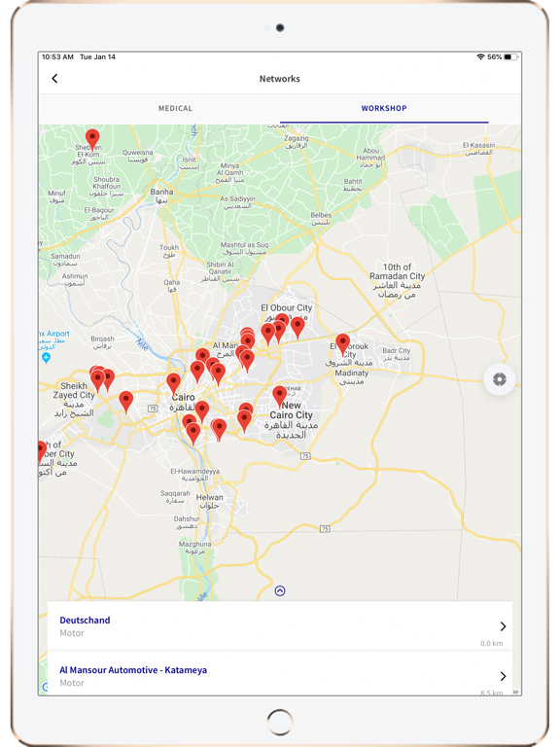The width and height of the screenshot is (560, 747).
Task: Tap the pin left of the Cairo label
Action: pos(173,383)
